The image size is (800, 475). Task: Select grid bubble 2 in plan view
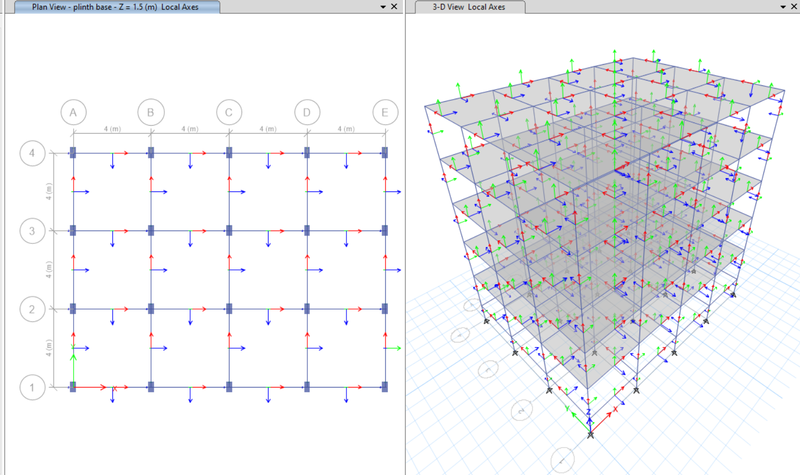[33, 309]
